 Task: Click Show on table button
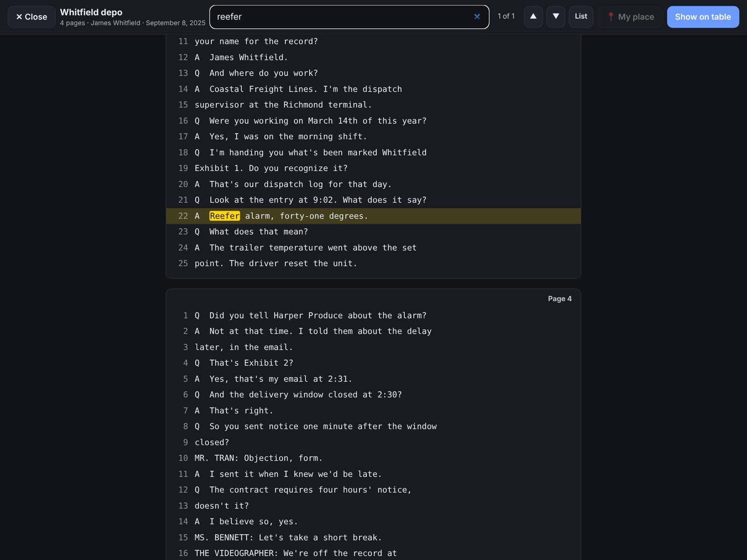(x=703, y=17)
